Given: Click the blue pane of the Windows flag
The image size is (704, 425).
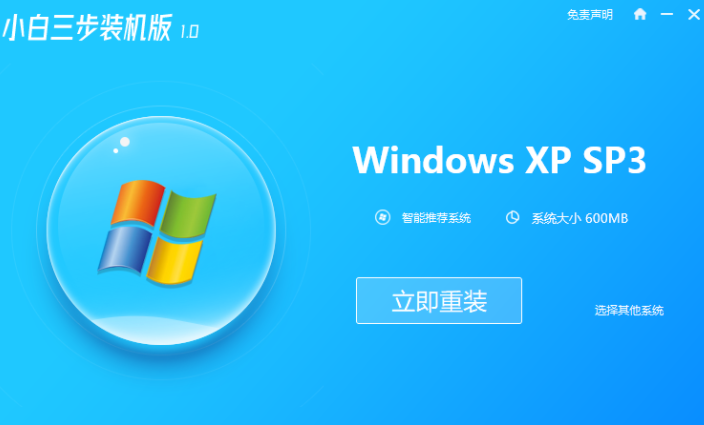Looking at the screenshot, I should pyautogui.click(x=125, y=249).
